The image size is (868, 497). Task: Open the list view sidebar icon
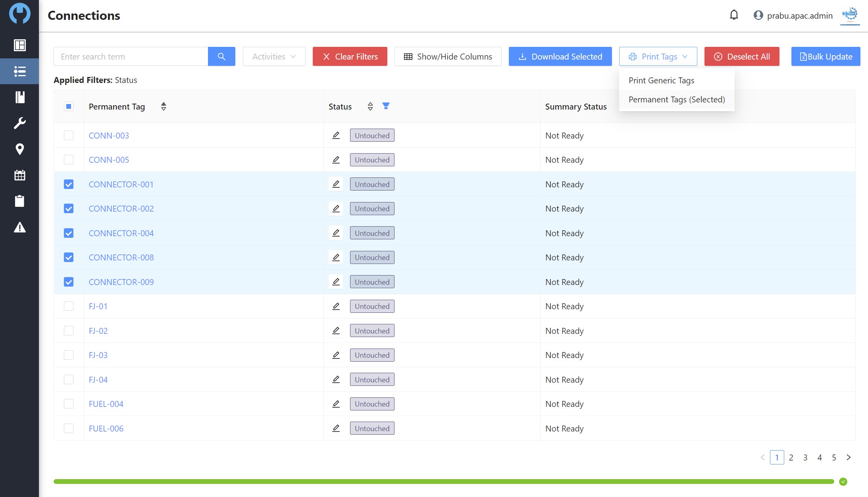pyautogui.click(x=19, y=71)
